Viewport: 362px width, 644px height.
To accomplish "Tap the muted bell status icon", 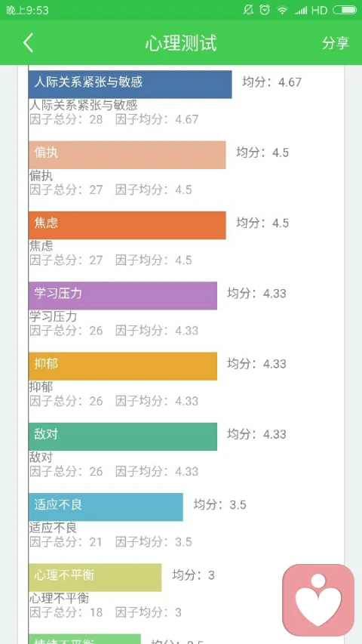I will pyautogui.click(x=248, y=10).
